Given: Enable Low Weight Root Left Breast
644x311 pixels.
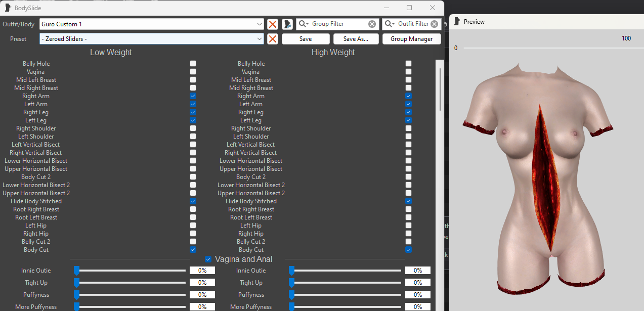Looking at the screenshot, I should point(193,217).
